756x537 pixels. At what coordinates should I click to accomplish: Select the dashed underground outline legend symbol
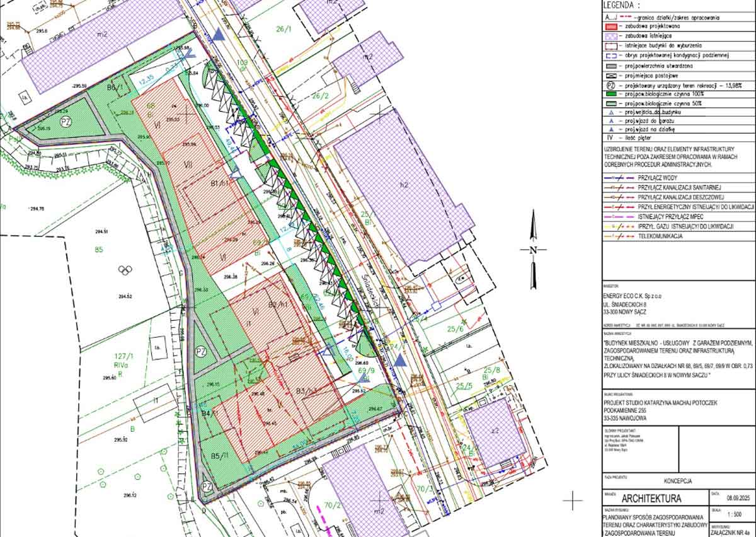click(610, 55)
